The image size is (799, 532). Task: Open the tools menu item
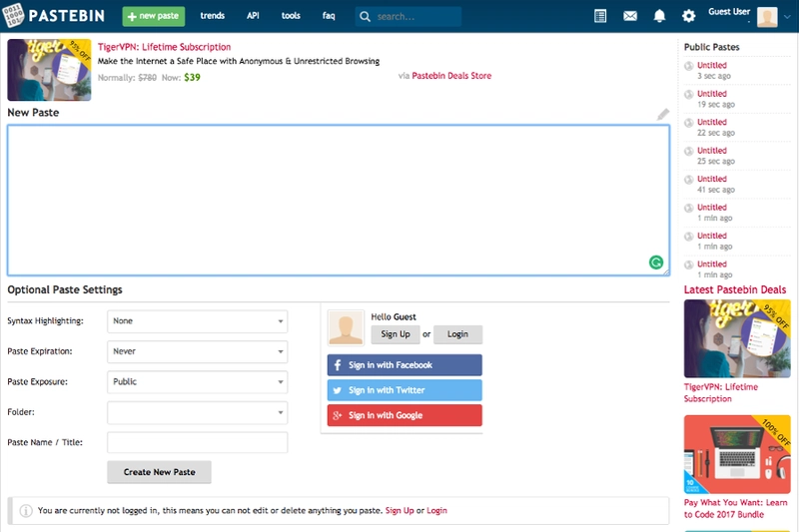(291, 16)
